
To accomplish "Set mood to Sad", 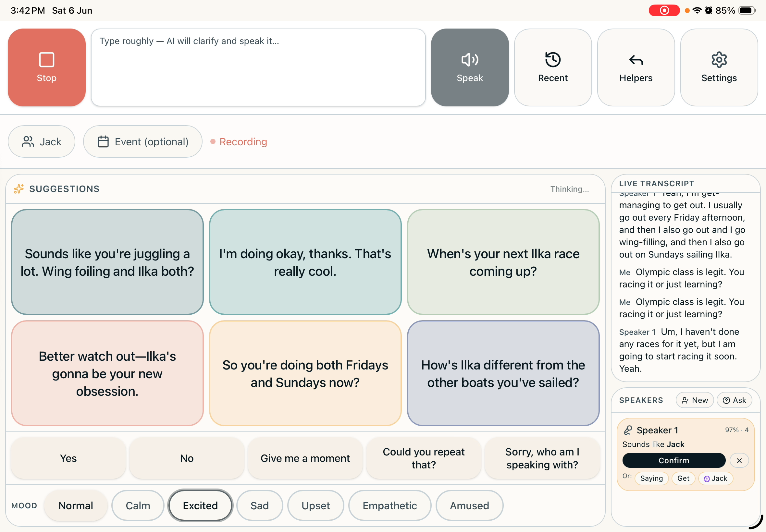I will point(259,506).
